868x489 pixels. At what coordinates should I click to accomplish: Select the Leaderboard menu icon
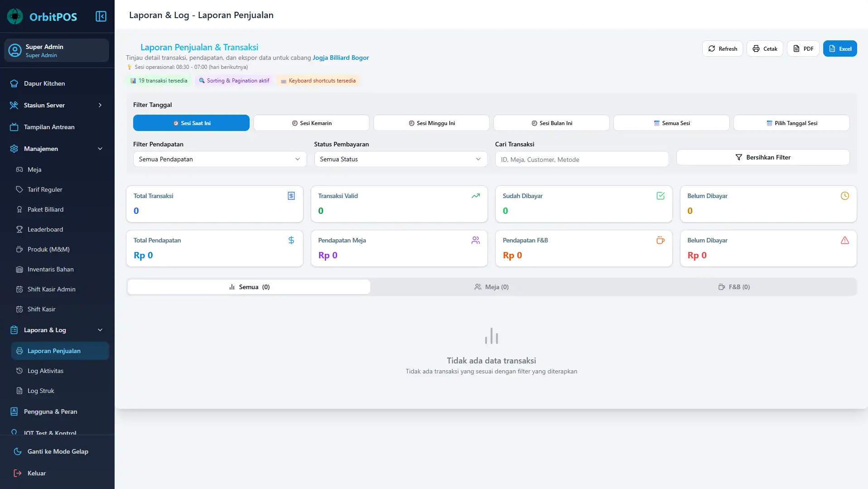(19, 229)
